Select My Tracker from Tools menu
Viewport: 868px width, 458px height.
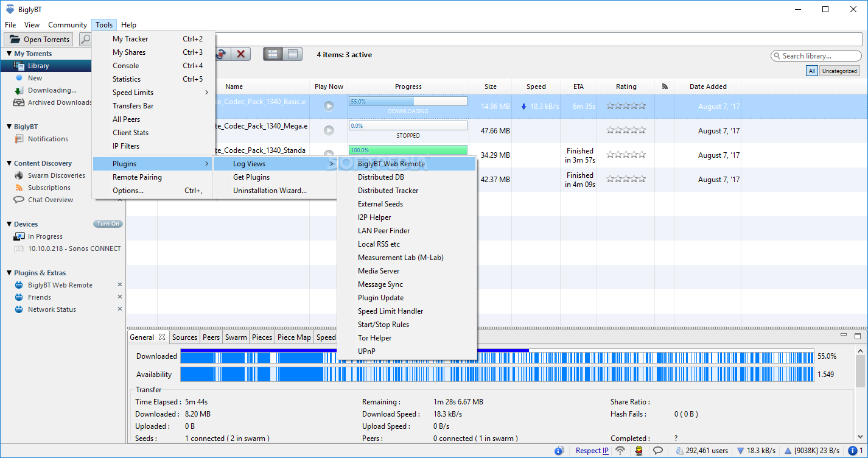[153, 39]
